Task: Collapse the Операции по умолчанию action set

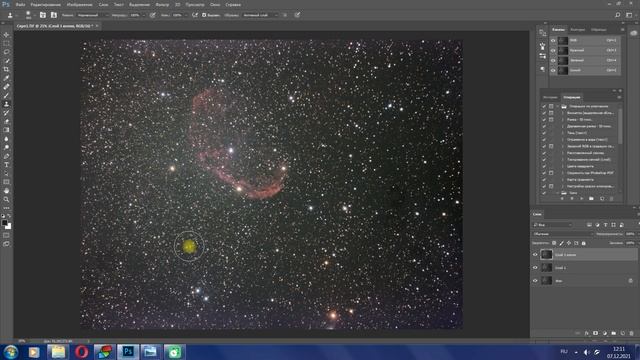Action: pyautogui.click(x=558, y=106)
